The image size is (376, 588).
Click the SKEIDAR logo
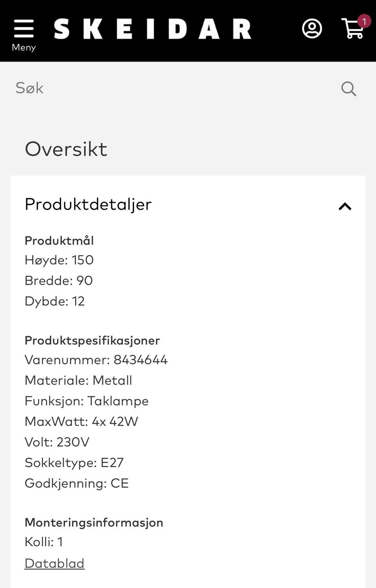point(152,29)
